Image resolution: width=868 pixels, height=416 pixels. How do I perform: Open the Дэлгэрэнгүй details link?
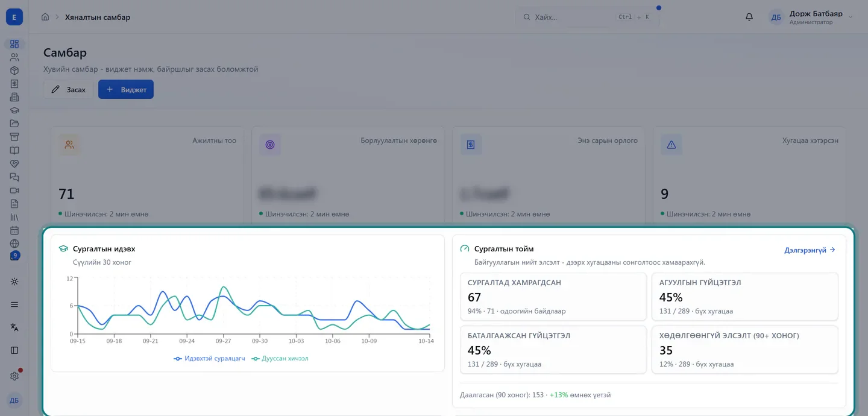(810, 250)
